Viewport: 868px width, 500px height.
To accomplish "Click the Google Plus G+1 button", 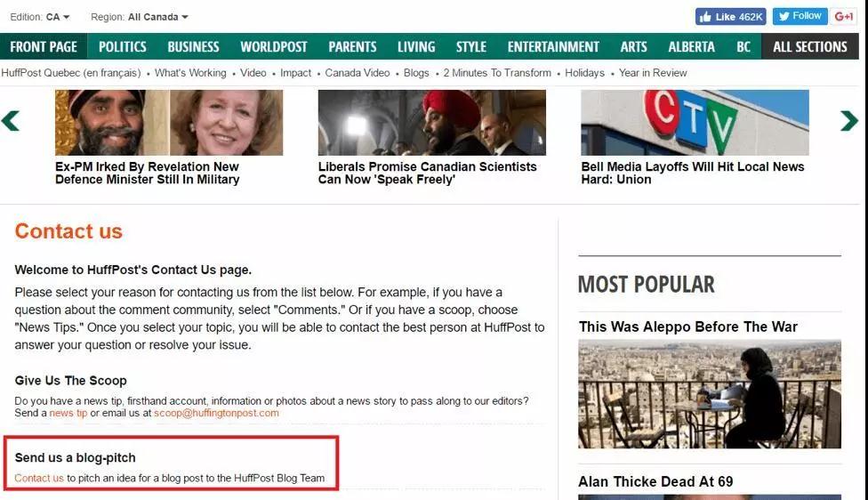I will click(843, 17).
